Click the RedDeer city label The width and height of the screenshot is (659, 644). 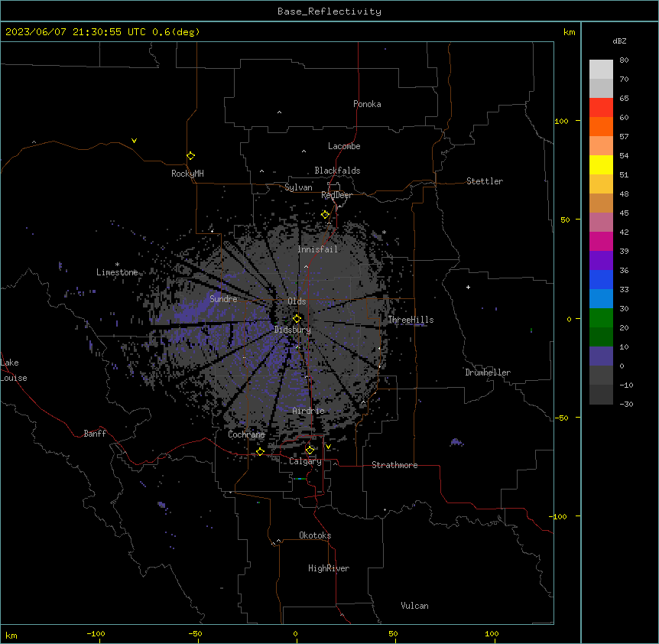[x=336, y=196]
